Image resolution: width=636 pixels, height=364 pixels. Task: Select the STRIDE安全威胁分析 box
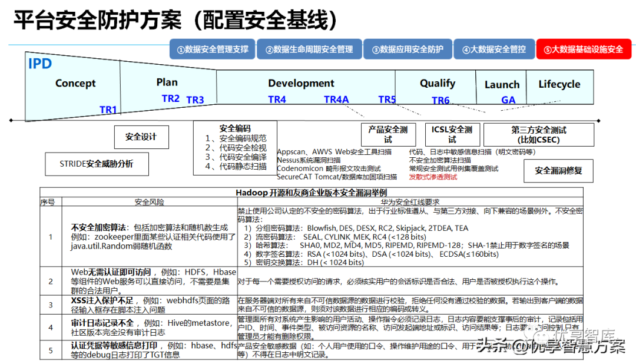[x=97, y=164]
